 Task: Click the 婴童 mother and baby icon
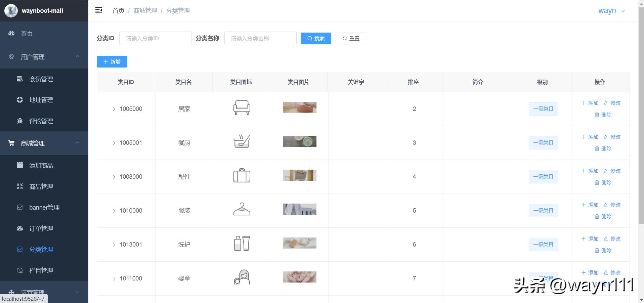coord(242,277)
